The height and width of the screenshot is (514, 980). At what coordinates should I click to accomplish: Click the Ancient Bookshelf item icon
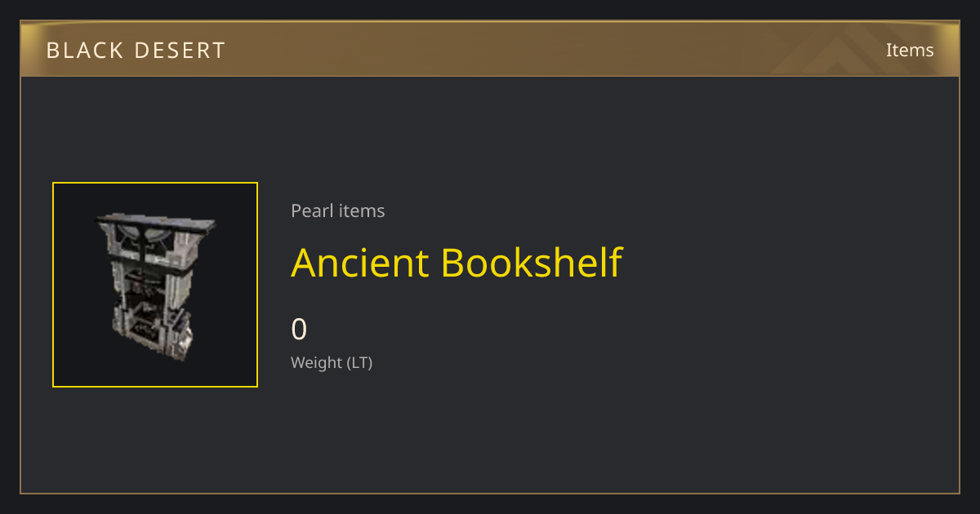coord(155,285)
